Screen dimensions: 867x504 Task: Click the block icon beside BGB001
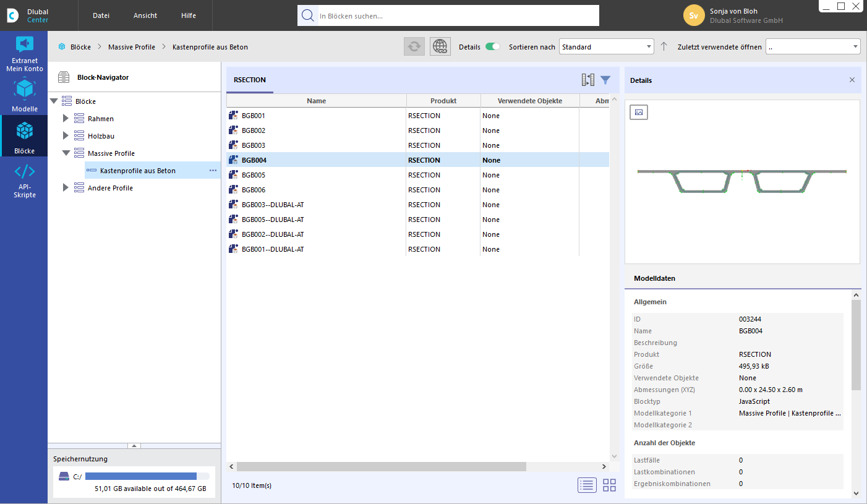pyautogui.click(x=233, y=116)
